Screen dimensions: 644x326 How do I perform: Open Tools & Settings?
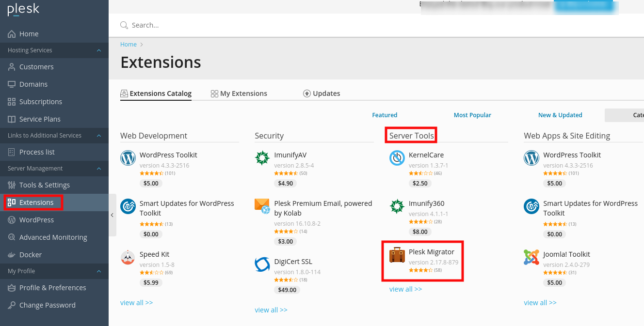(54, 185)
